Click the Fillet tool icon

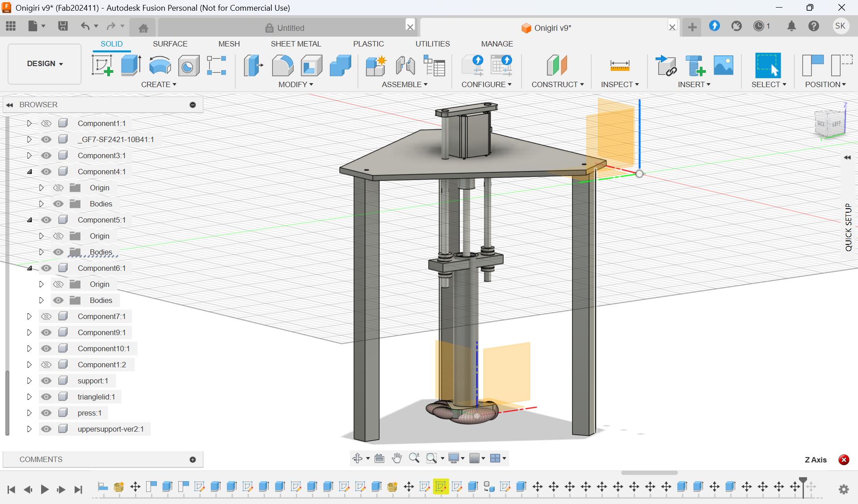pos(282,65)
